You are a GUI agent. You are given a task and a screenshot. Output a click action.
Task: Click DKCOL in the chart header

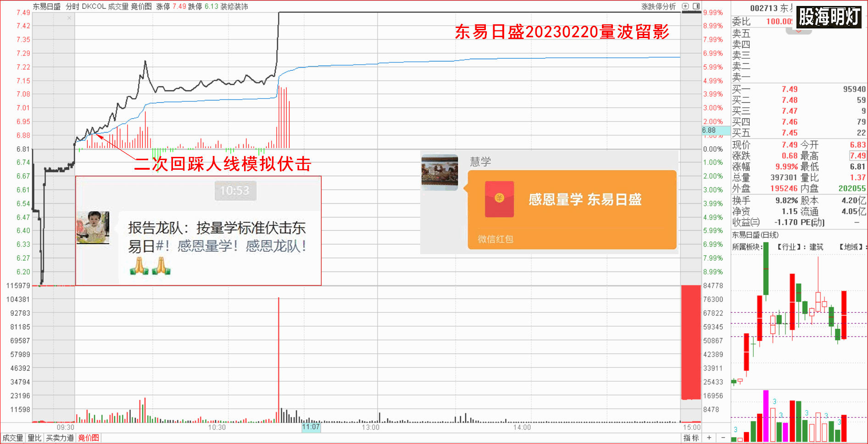(x=94, y=6)
